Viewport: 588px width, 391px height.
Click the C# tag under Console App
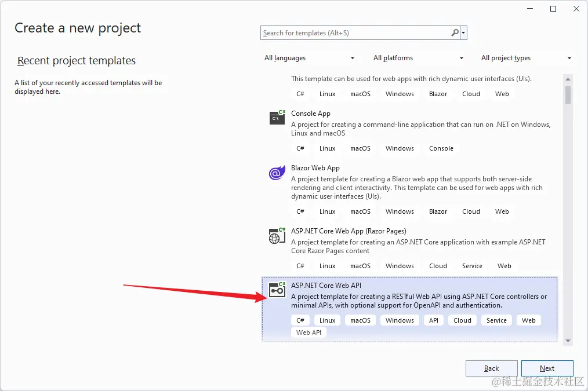coord(300,148)
